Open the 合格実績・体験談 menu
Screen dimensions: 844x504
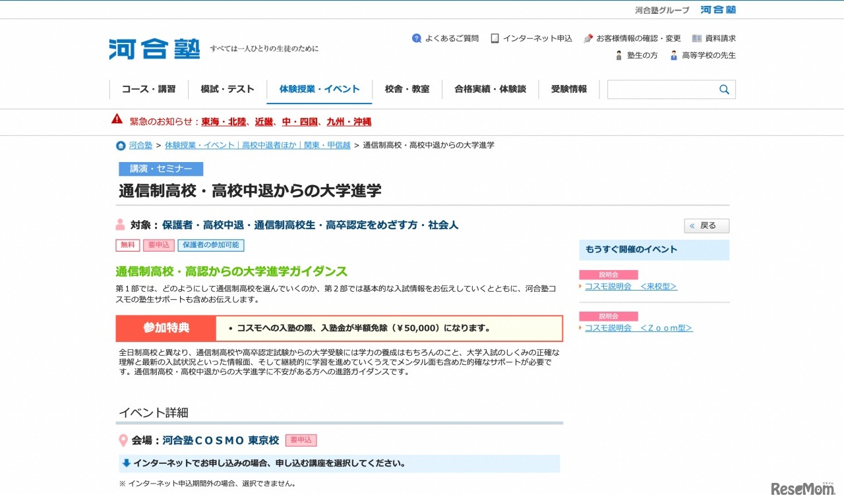pos(490,89)
